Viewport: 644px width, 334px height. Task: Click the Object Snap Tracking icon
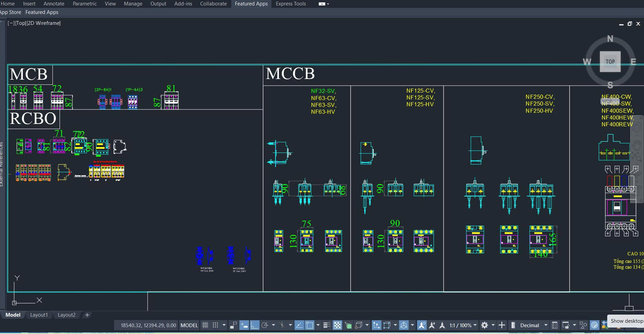(x=299, y=325)
